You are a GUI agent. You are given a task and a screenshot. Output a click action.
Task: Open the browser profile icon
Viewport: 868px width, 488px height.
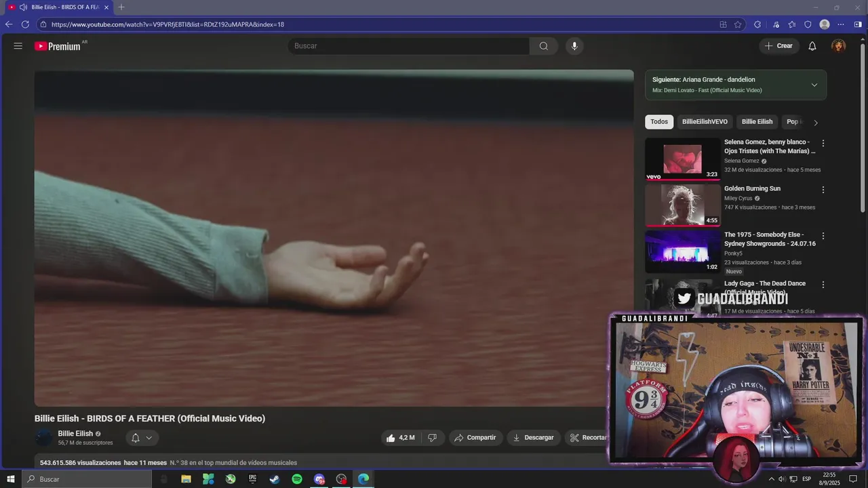pyautogui.click(x=825, y=24)
